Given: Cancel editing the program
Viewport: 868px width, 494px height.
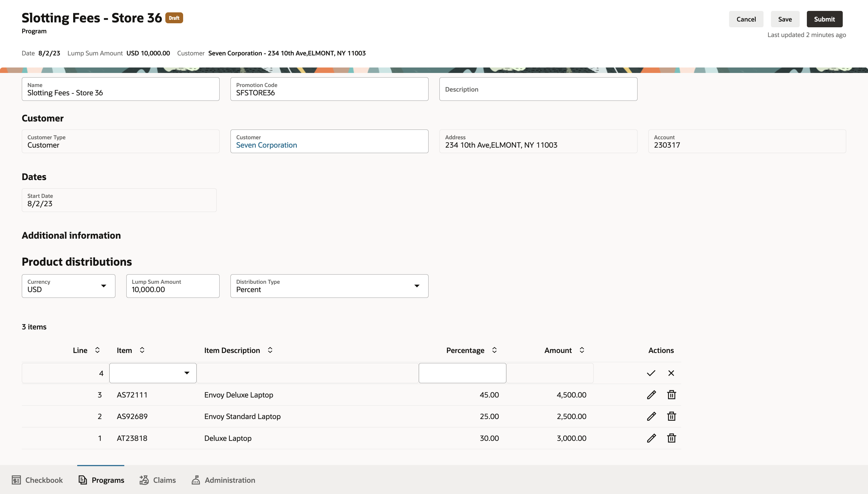Looking at the screenshot, I should [746, 19].
